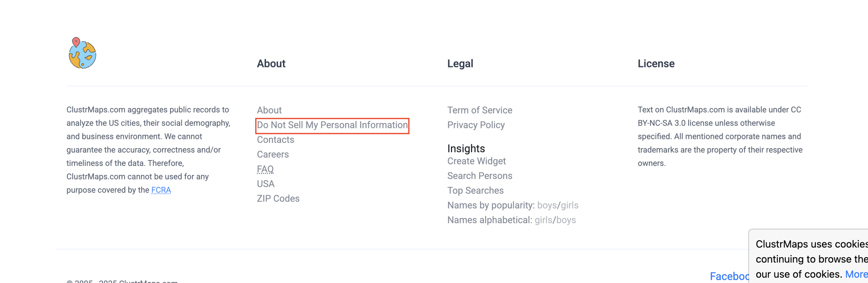Screen dimensions: 868x283
Task: Click boys in Names alphabetical
Action: (x=566, y=220)
